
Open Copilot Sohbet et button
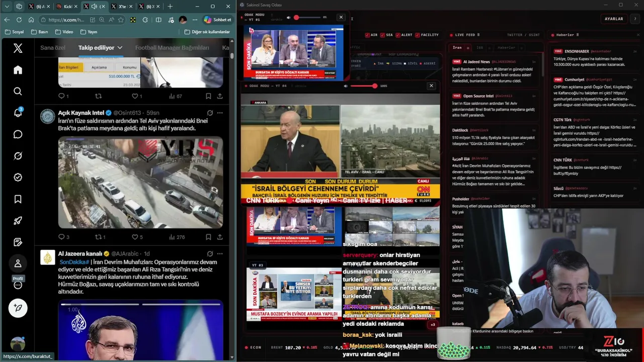tap(218, 20)
